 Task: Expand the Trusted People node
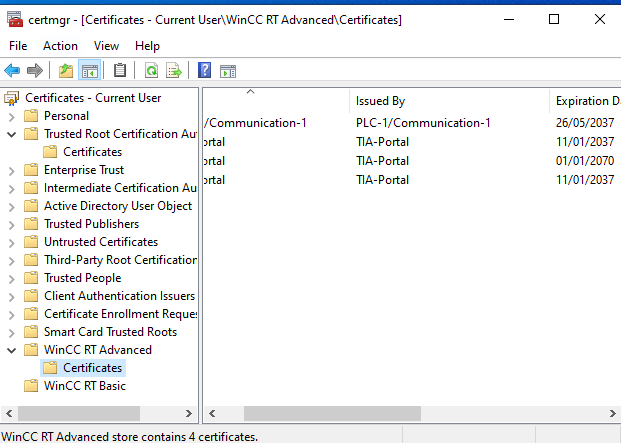(11, 279)
